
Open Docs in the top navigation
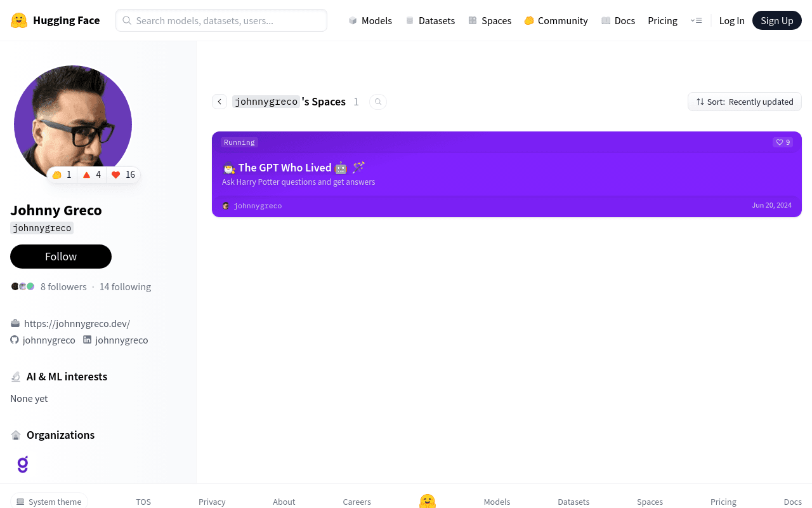tap(618, 20)
